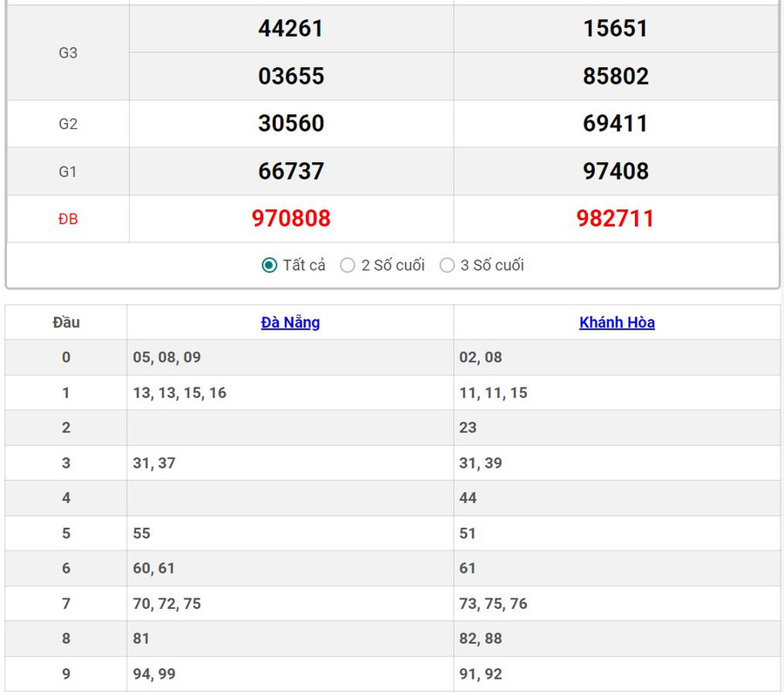Choose the "3 Số cuối" radio option
Viewport: 784px width, 697px height.
[x=447, y=265]
